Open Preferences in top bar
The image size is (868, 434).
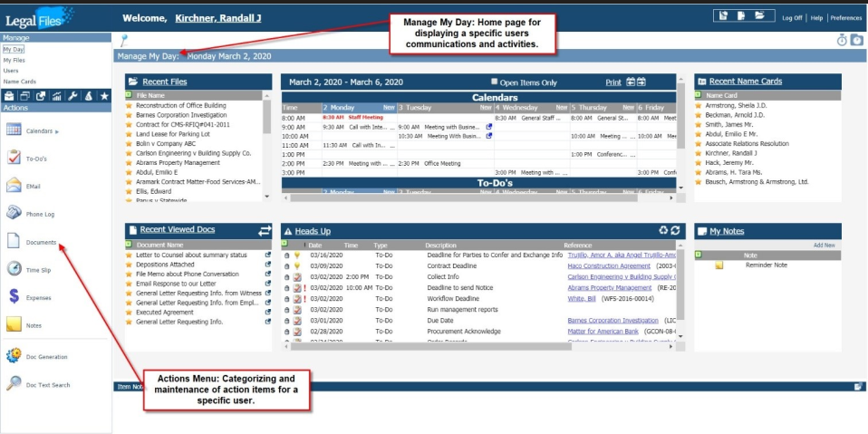[x=846, y=18]
